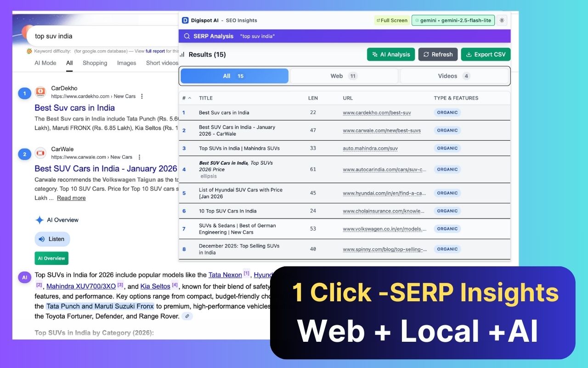
Task: Open the Tata Nexon link
Action: click(x=225, y=275)
